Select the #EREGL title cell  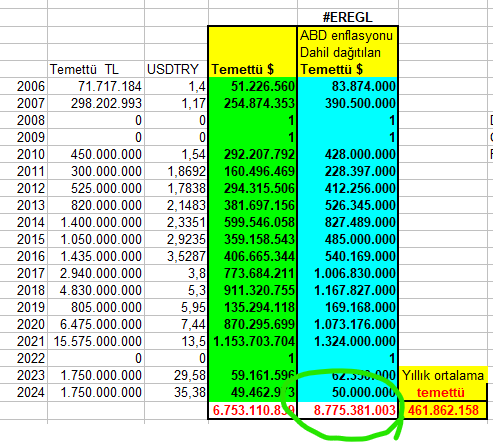(347, 17)
